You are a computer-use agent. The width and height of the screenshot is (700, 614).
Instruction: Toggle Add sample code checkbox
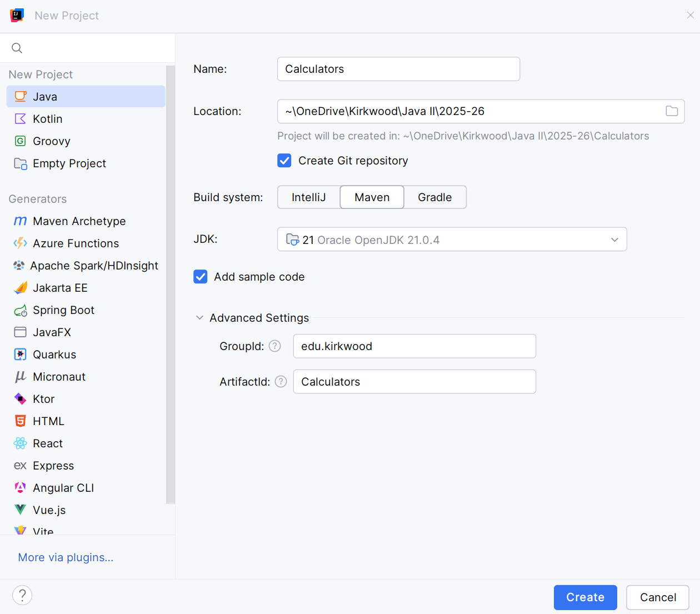coord(201,277)
